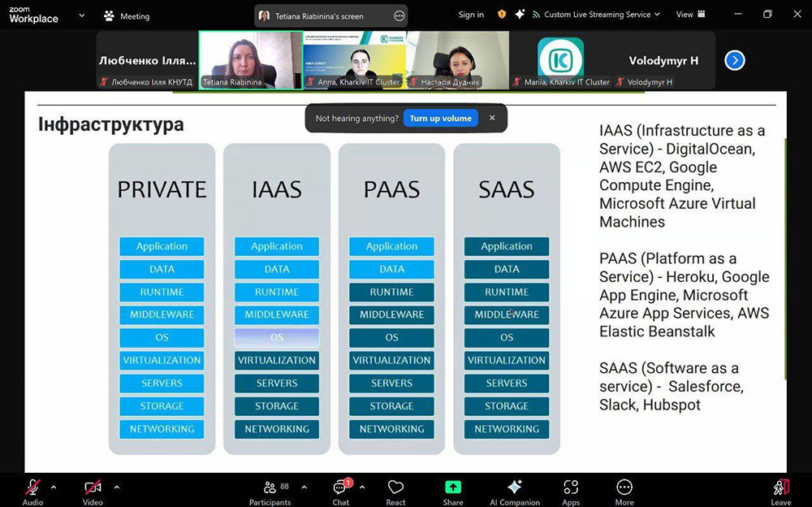The width and height of the screenshot is (812, 507).
Task: Select Настасія Дудник video thumbnail
Action: (x=458, y=60)
